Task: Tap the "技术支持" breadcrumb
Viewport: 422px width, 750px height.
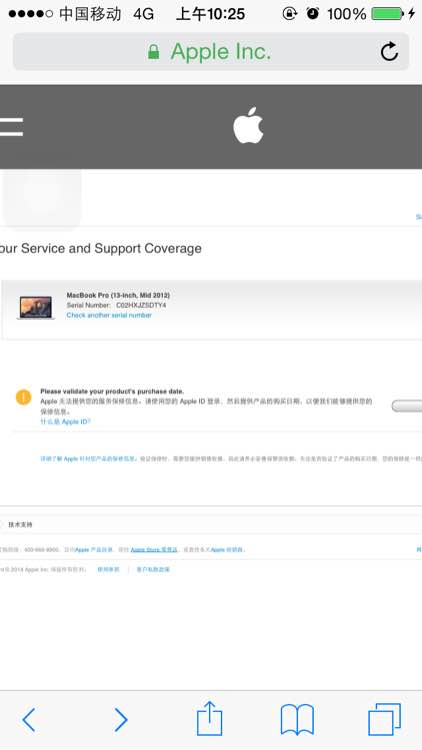Action: (21, 525)
